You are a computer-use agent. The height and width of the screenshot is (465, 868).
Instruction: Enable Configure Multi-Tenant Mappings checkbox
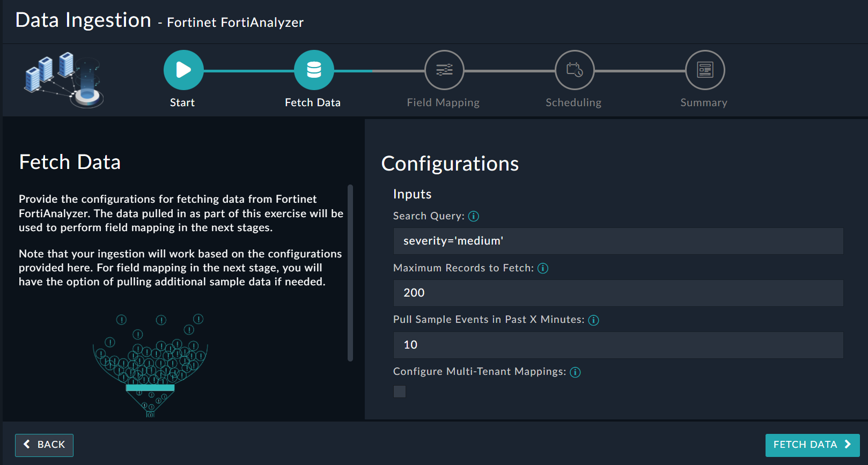click(x=400, y=392)
